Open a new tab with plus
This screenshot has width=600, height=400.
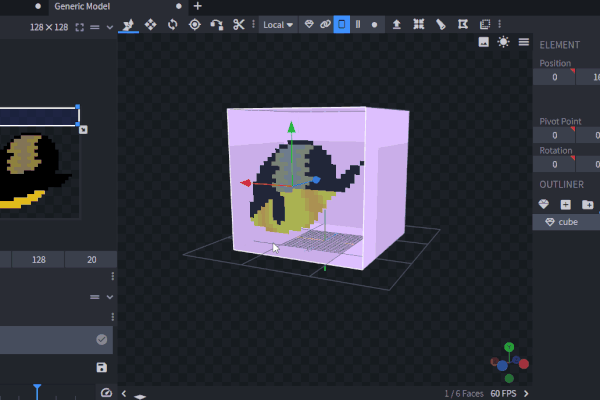click(197, 6)
